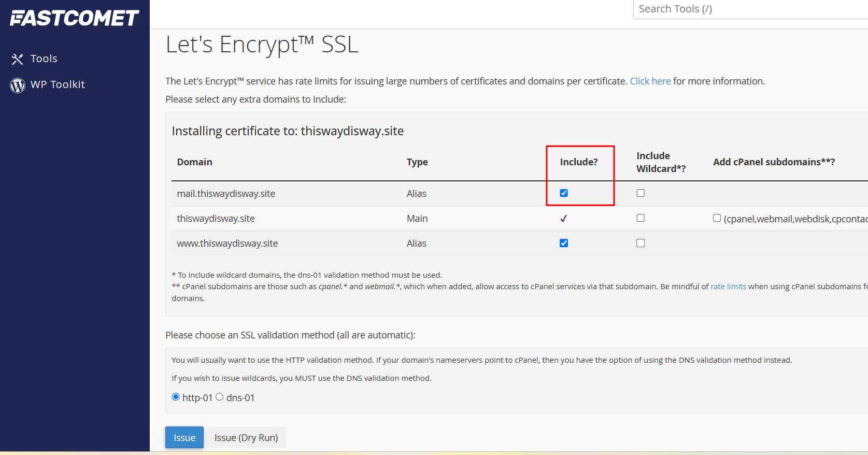Click the Type column header
Image resolution: width=868 pixels, height=455 pixels.
tap(417, 162)
